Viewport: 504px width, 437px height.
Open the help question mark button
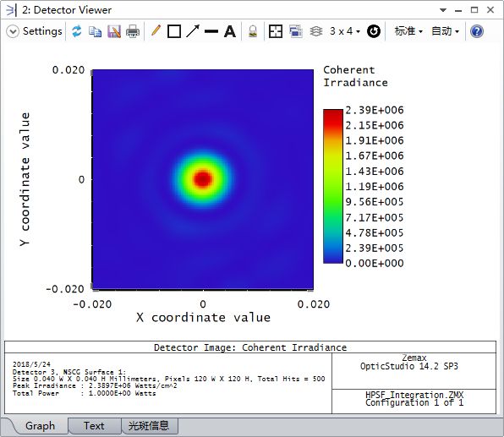pos(477,31)
